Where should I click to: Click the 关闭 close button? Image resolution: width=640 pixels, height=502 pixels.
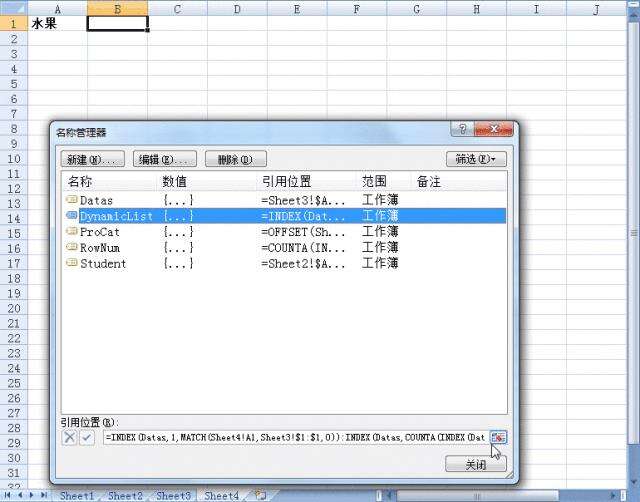pyautogui.click(x=476, y=464)
